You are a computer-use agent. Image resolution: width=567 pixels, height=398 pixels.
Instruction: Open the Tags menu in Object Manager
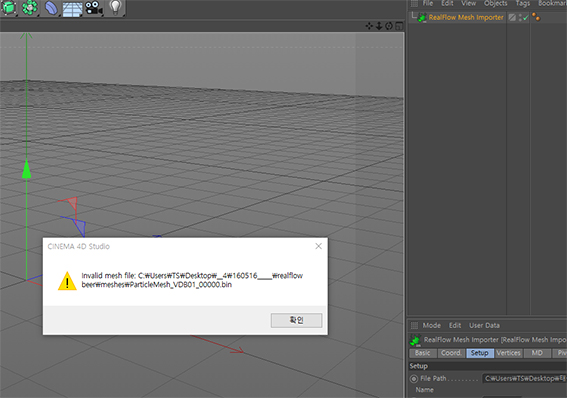(x=523, y=3)
